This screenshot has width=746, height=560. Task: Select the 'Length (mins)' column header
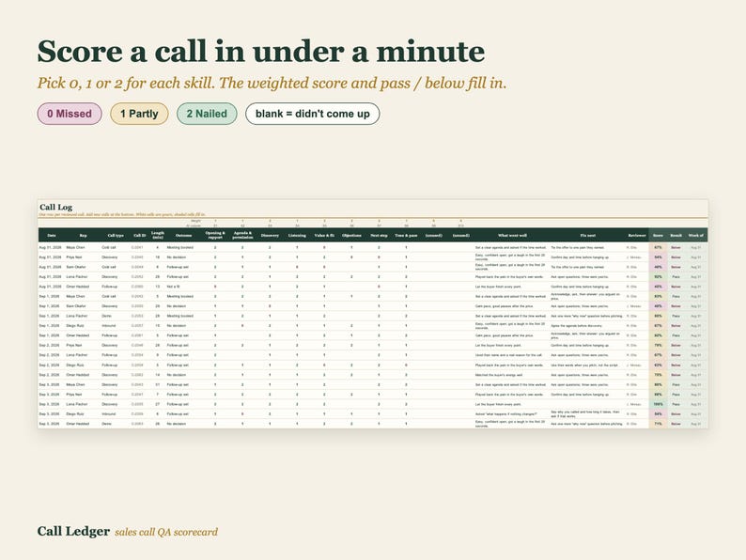point(158,235)
